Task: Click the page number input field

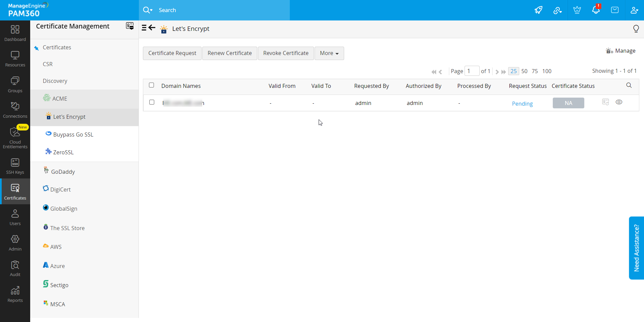Action: click(472, 71)
